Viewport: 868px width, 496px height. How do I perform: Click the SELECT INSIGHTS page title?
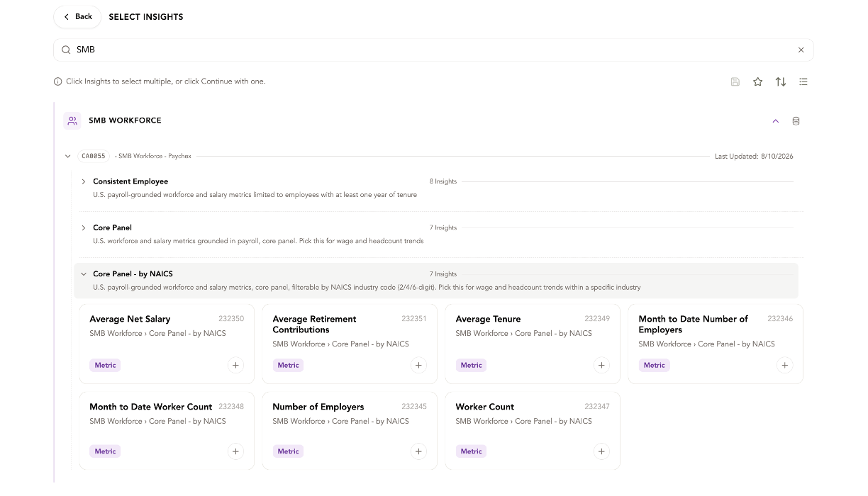tap(146, 17)
